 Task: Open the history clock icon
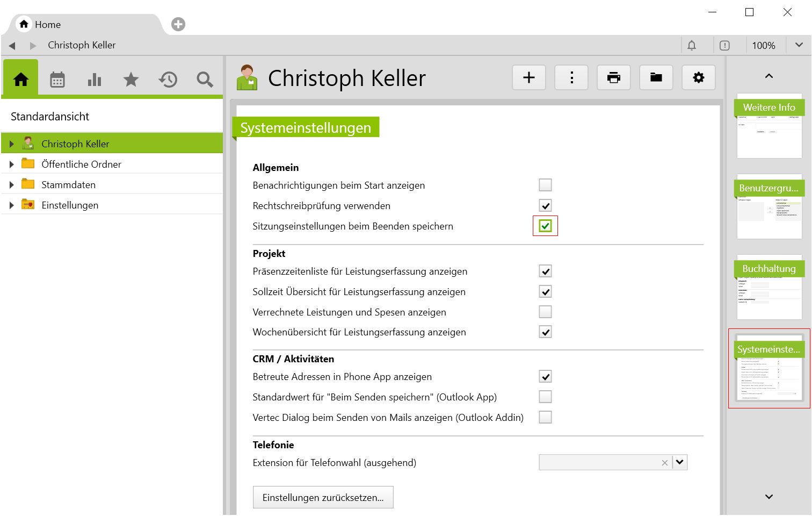click(168, 80)
